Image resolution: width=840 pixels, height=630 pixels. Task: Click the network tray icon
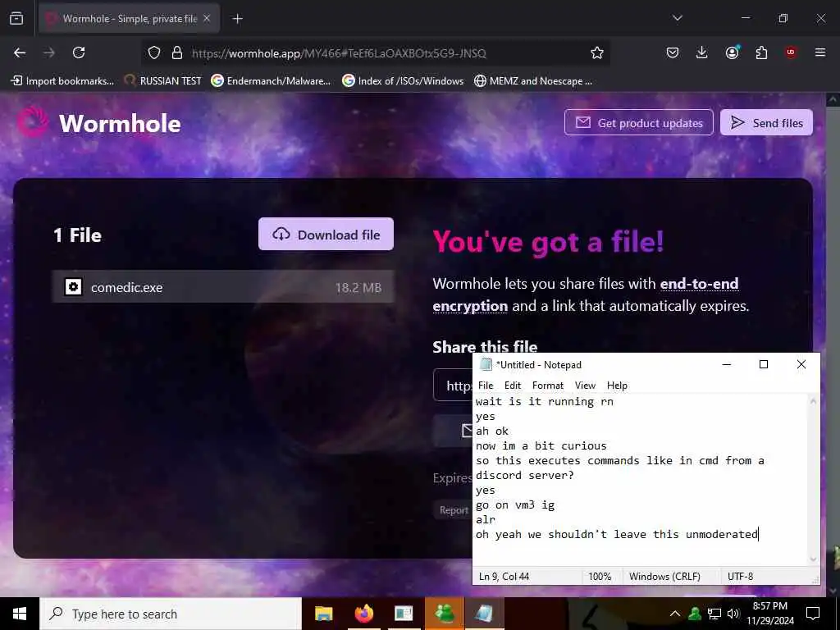(x=714, y=614)
